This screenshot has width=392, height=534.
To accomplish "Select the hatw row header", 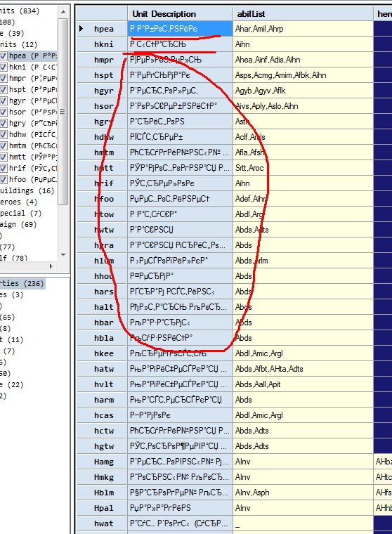I will [x=102, y=369].
